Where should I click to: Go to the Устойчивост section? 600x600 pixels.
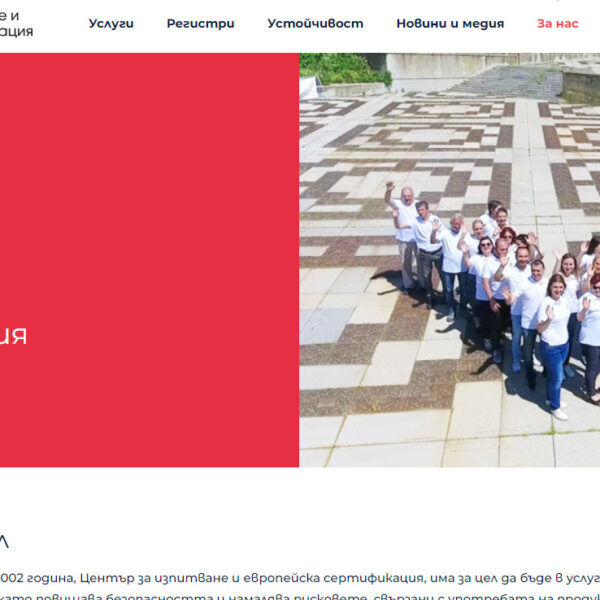point(315,23)
